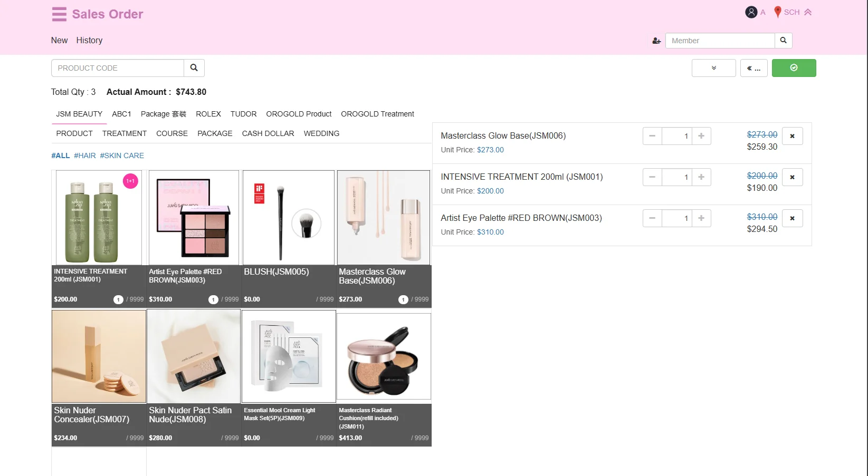The width and height of the screenshot is (868, 476).
Task: Select the JSM BEAUTY brand tab
Action: (79, 114)
